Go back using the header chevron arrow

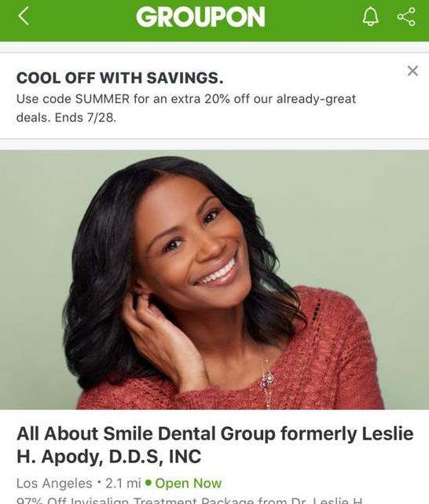tap(24, 16)
